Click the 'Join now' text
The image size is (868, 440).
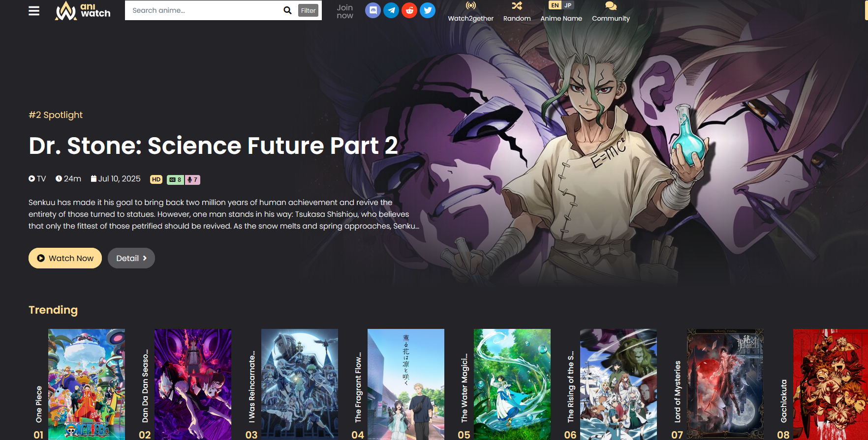pyautogui.click(x=345, y=11)
